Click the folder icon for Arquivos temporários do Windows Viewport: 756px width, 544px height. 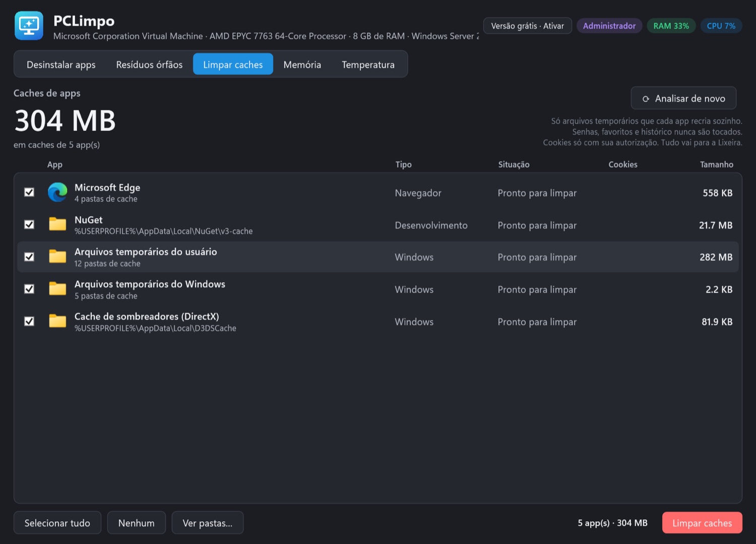click(57, 289)
